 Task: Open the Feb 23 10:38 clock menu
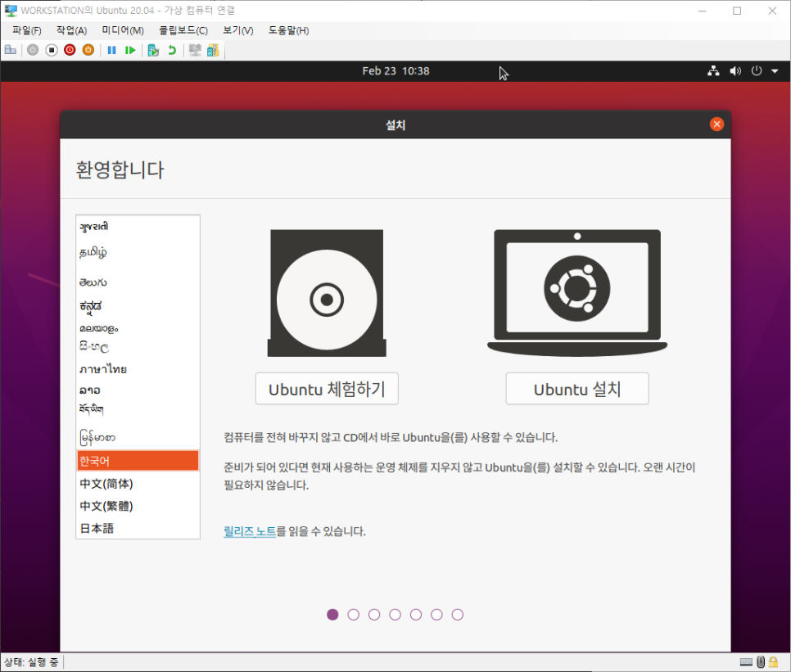coord(395,71)
